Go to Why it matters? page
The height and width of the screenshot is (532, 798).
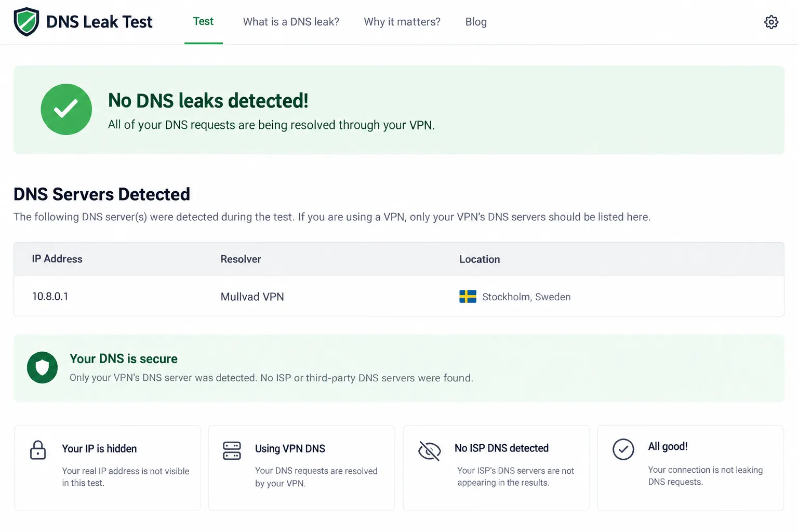pyautogui.click(x=402, y=22)
